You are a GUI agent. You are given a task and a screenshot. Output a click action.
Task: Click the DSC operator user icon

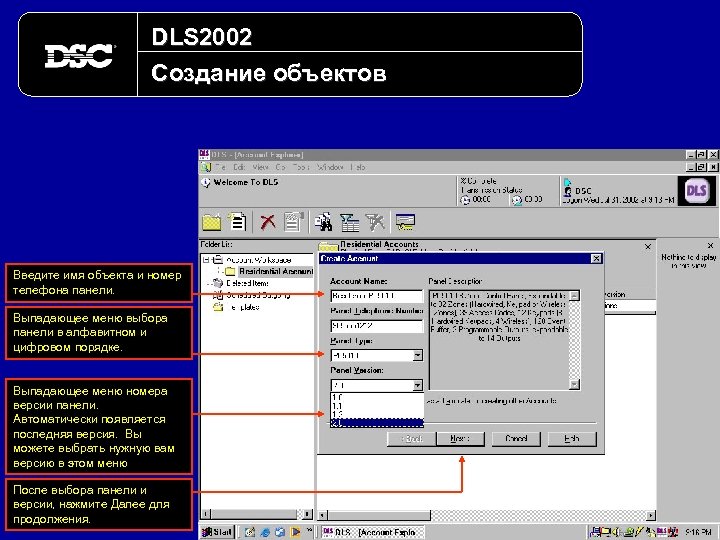coord(568,191)
